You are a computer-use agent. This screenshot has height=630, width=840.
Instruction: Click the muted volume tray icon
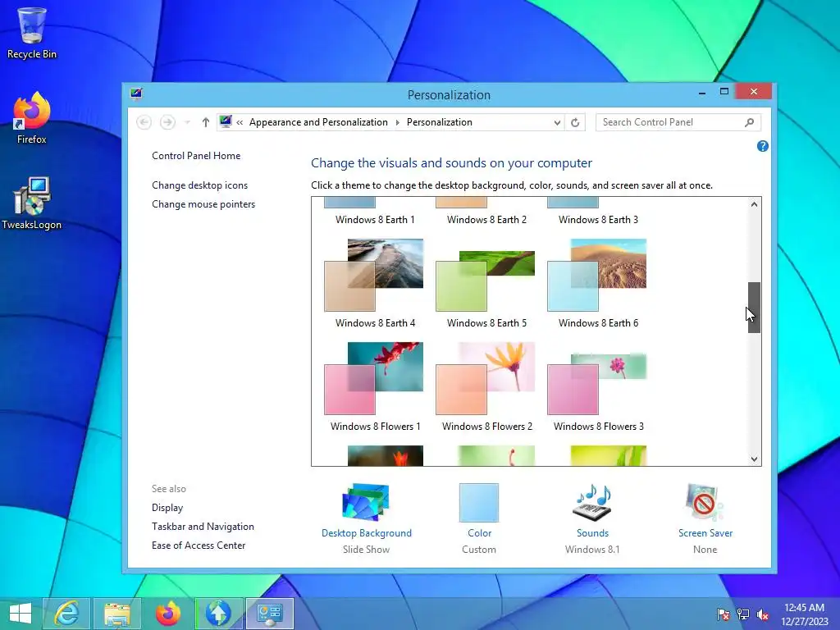(x=762, y=614)
